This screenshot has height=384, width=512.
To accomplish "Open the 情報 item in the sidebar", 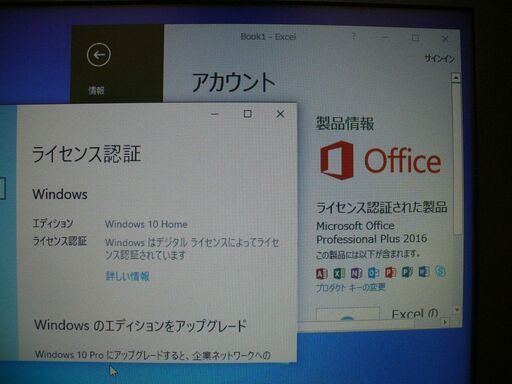I will click(x=96, y=90).
